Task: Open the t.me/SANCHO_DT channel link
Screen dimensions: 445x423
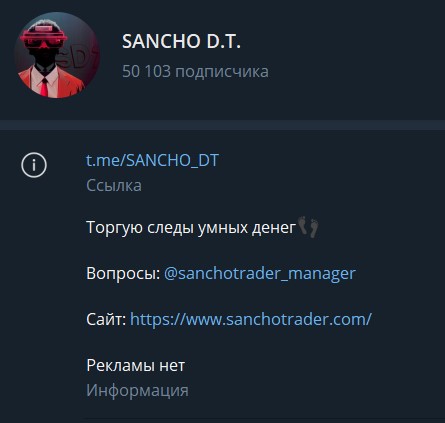Action: (x=152, y=160)
